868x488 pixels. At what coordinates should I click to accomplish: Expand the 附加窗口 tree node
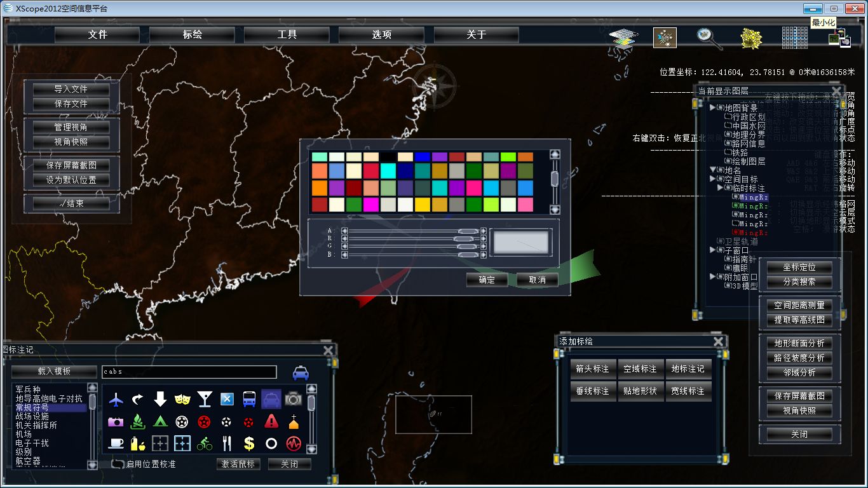(713, 277)
